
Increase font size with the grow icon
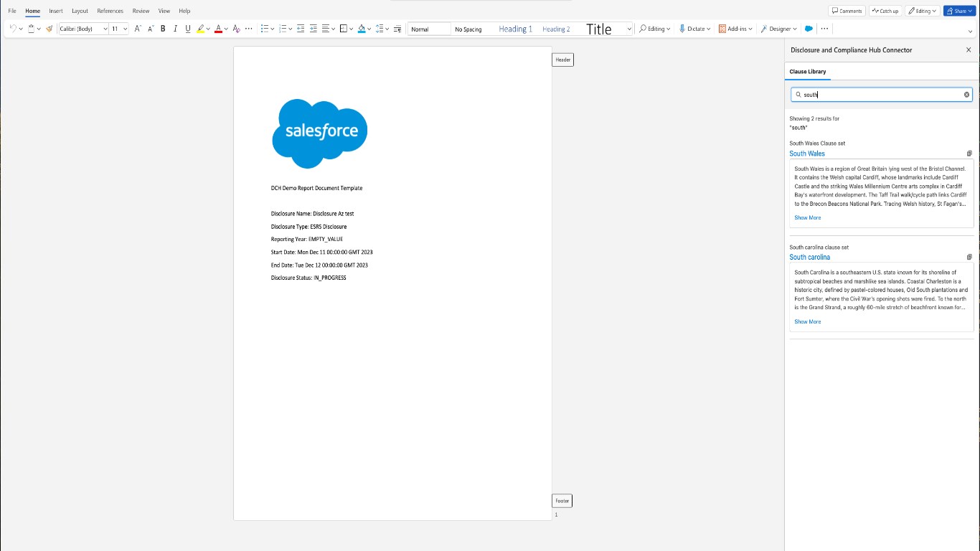(x=138, y=29)
